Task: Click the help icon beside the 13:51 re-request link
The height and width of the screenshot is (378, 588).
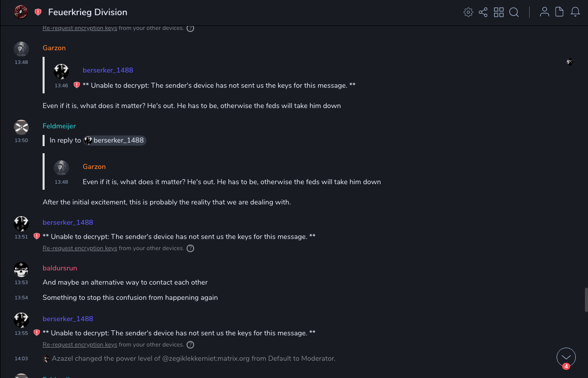Action: tap(191, 249)
